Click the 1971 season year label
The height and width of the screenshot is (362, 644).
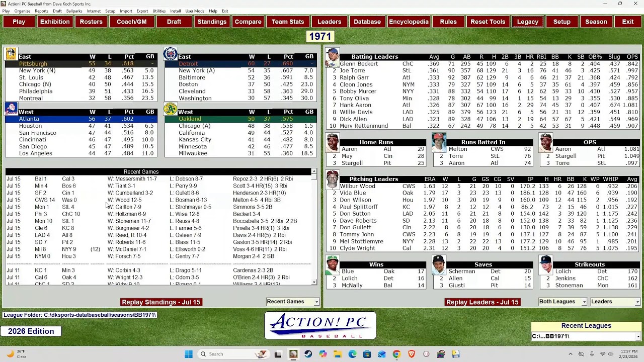tap(320, 36)
